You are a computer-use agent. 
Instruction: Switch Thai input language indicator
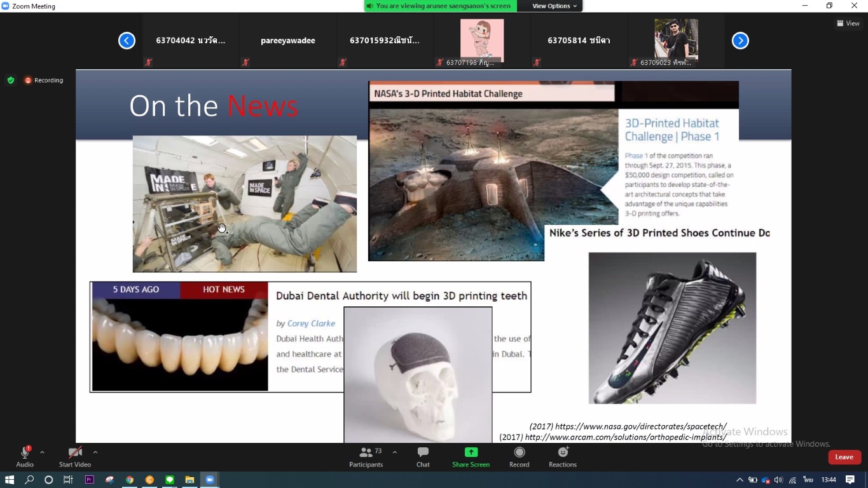[808, 480]
